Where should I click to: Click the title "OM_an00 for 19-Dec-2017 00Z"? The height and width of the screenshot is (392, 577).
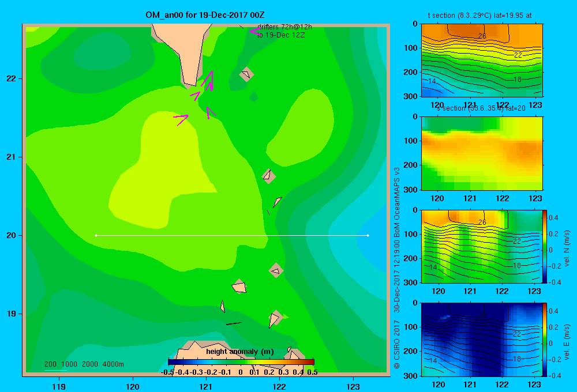click(205, 15)
